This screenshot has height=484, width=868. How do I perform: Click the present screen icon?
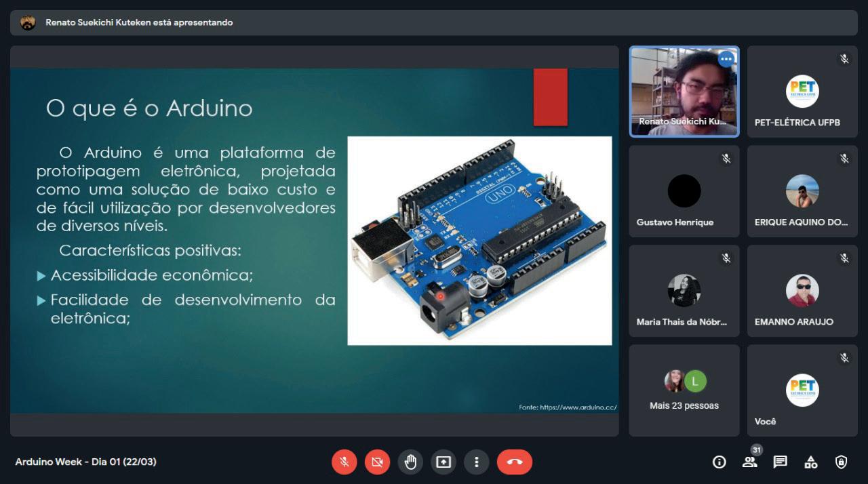click(443, 462)
